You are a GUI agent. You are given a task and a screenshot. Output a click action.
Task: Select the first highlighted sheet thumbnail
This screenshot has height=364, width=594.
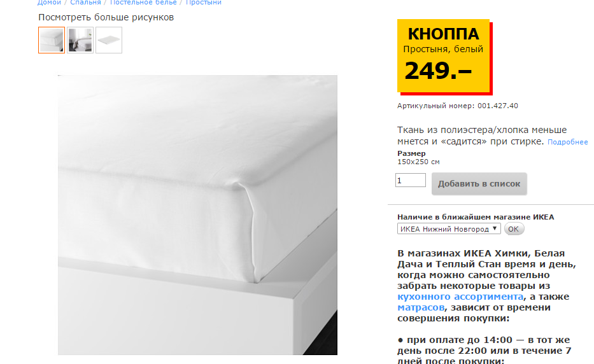click(52, 40)
